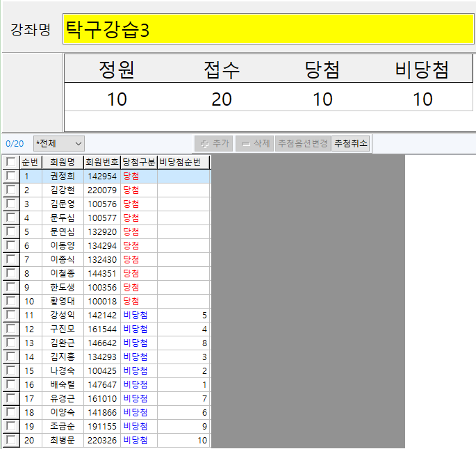Open the *전체 filter dropdown
Image resolution: width=476 pixels, height=449 pixels.
pos(59,143)
